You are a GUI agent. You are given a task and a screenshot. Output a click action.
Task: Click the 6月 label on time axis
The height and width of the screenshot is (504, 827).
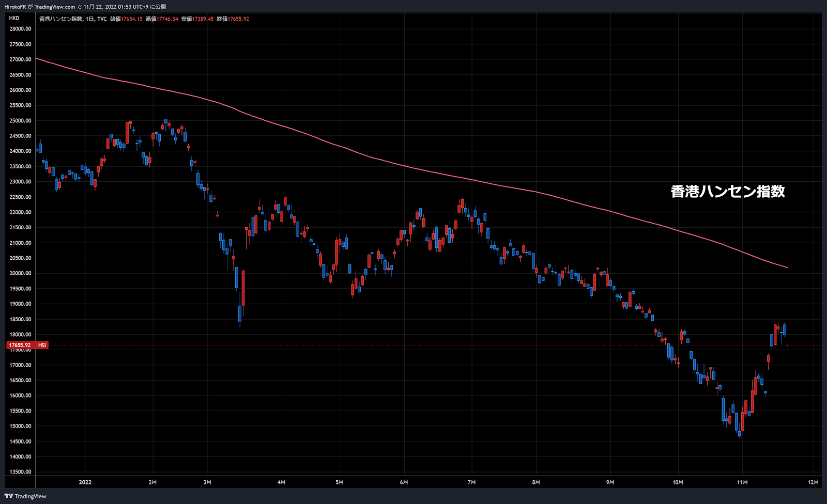point(404,482)
